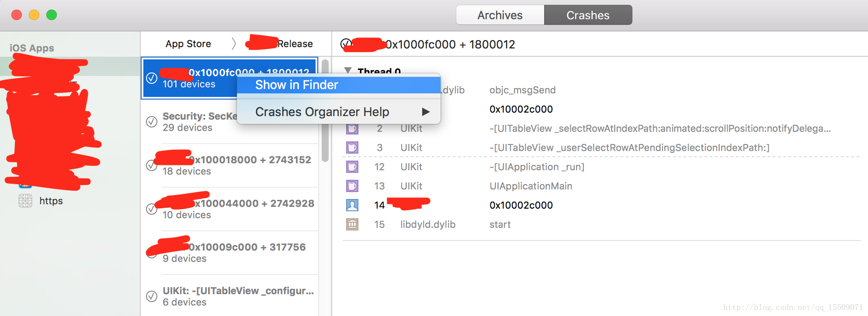Toggle resolved checkmark on 101 devices crash

[152, 78]
